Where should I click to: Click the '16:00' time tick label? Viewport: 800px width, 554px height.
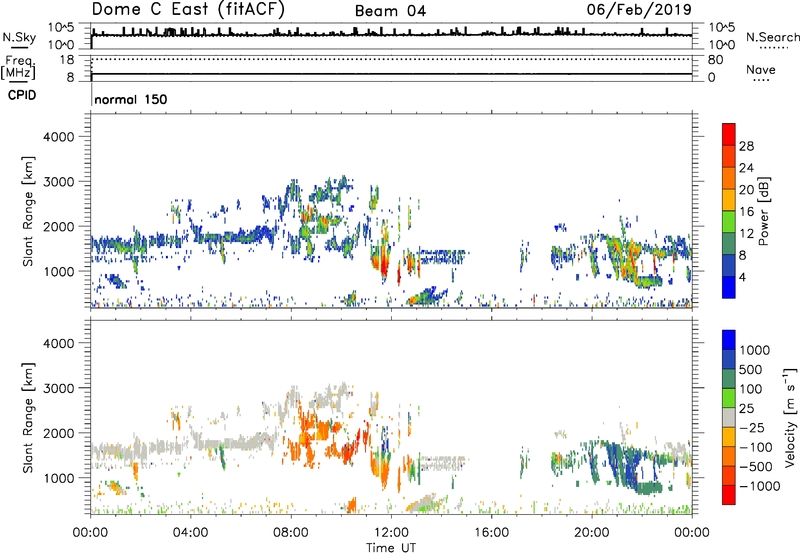pos(491,533)
